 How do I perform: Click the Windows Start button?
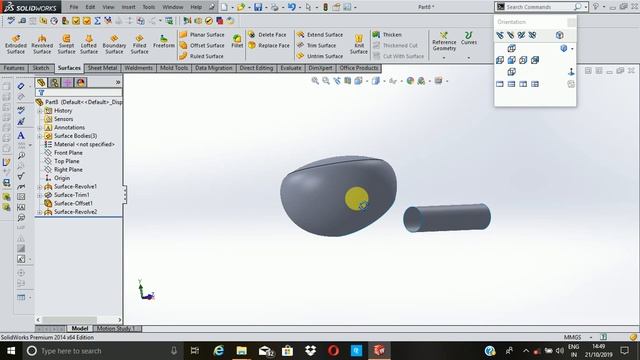tap(11, 351)
